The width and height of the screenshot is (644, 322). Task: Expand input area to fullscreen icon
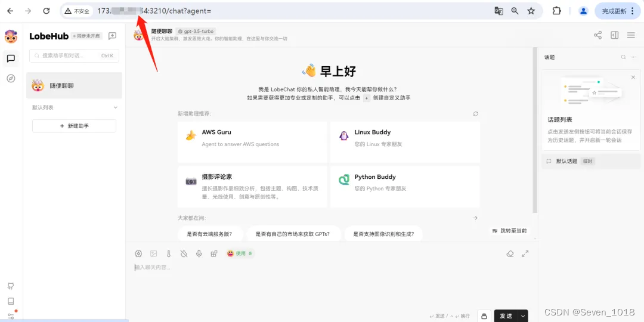coord(525,254)
